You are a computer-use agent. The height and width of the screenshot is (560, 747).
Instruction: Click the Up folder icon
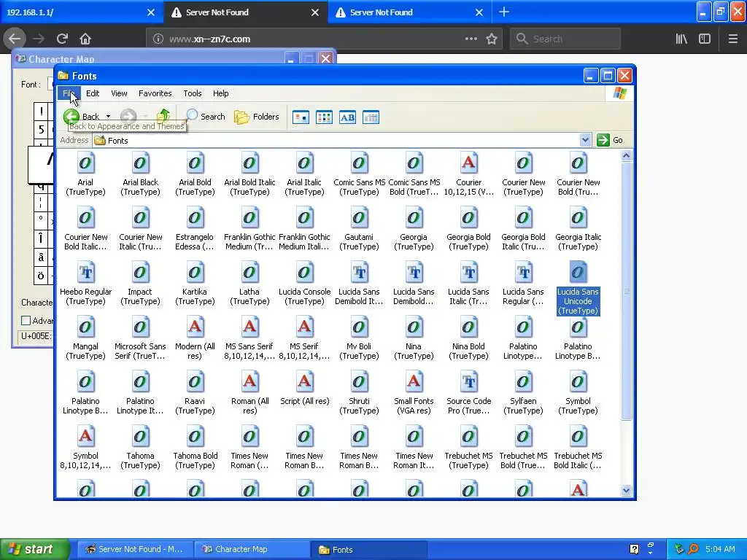163,116
